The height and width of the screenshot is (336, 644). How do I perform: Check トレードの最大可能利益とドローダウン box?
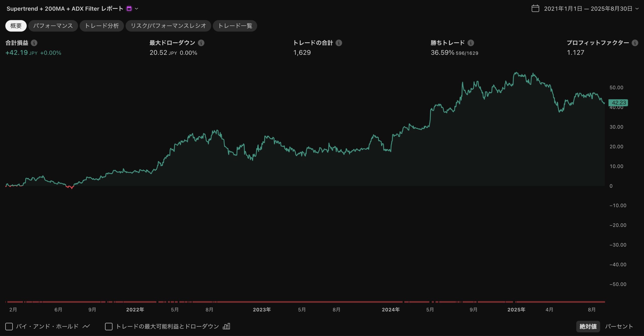coord(109,326)
